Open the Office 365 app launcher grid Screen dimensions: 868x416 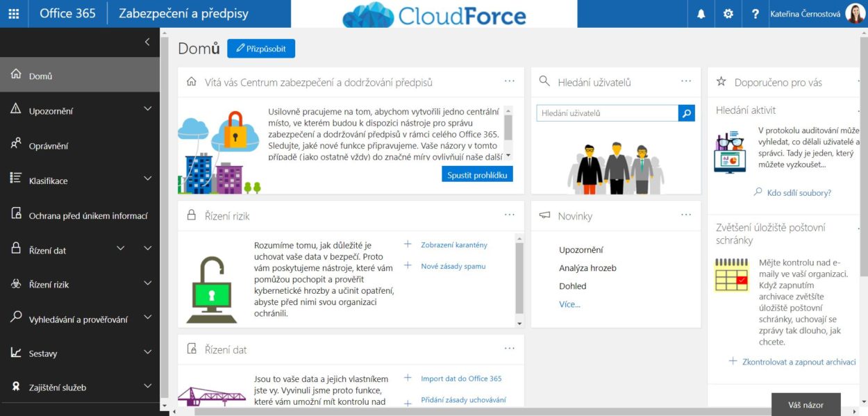tap(14, 14)
